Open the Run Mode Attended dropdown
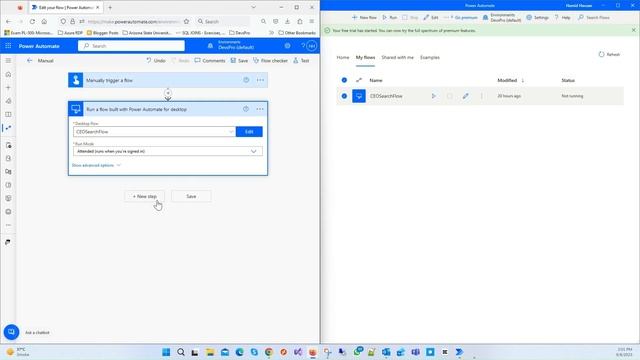Viewport: 640px width, 360px height. [x=168, y=151]
